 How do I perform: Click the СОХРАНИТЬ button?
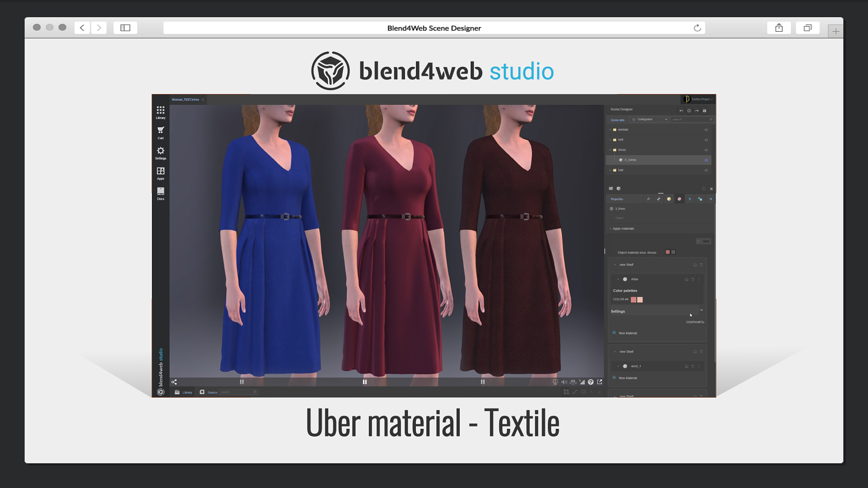695,322
